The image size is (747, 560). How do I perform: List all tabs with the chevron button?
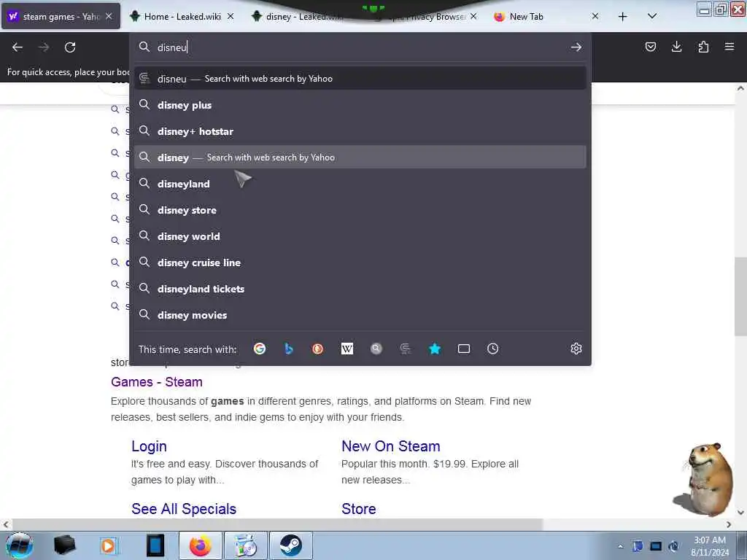tap(652, 16)
